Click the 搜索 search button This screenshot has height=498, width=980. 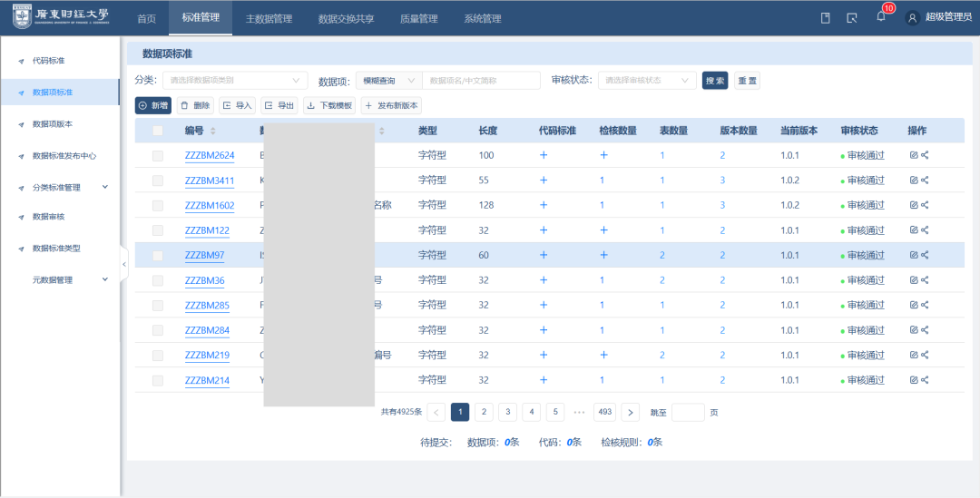point(715,81)
